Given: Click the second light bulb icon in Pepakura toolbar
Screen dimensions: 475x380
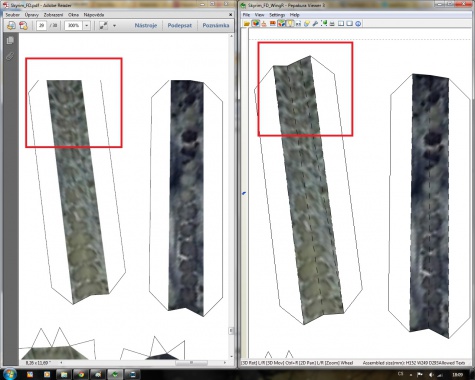Looking at the screenshot, I should (x=307, y=24).
